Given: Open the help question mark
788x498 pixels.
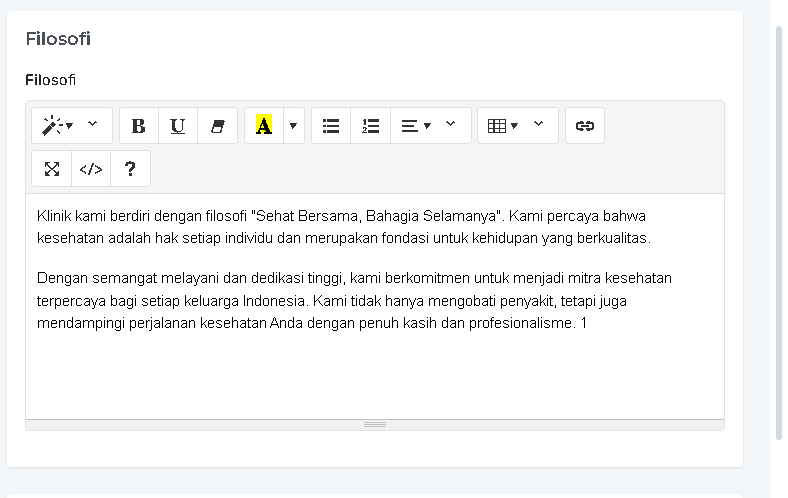Looking at the screenshot, I should click(130, 169).
